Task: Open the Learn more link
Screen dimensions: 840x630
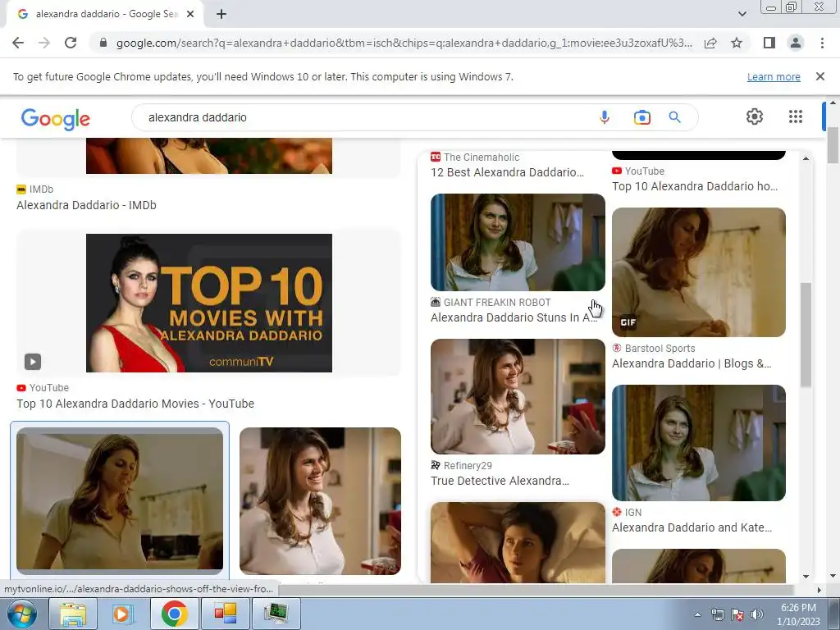Action: pyautogui.click(x=774, y=76)
